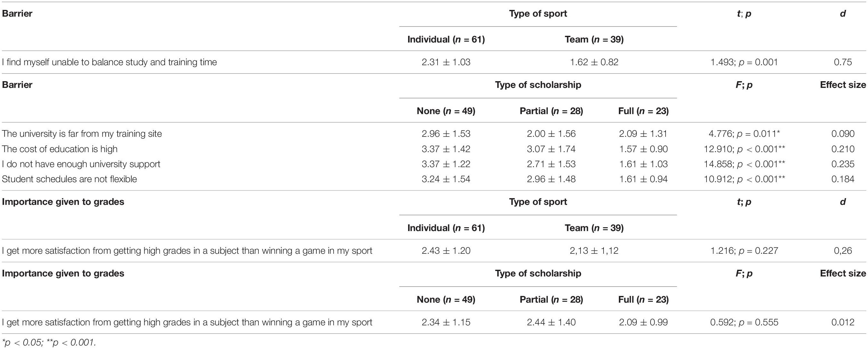
Task: Select 'Partial (n = 28)' column header under Barrier
Action: tap(551, 111)
